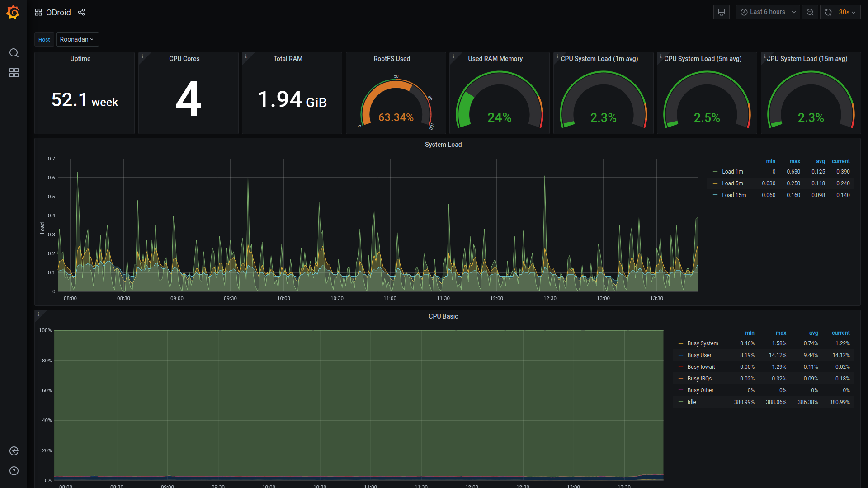Click the ODroid dashboard title
Viewport: 868px width, 488px height.
[58, 12]
